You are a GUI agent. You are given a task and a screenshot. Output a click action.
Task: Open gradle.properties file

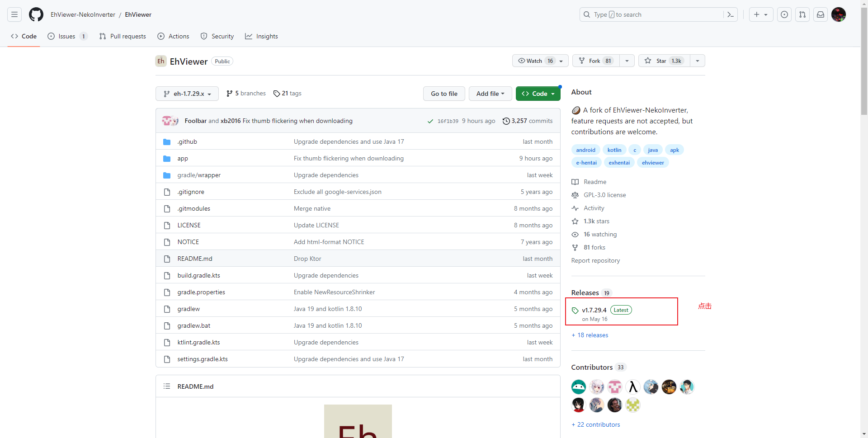click(x=201, y=292)
